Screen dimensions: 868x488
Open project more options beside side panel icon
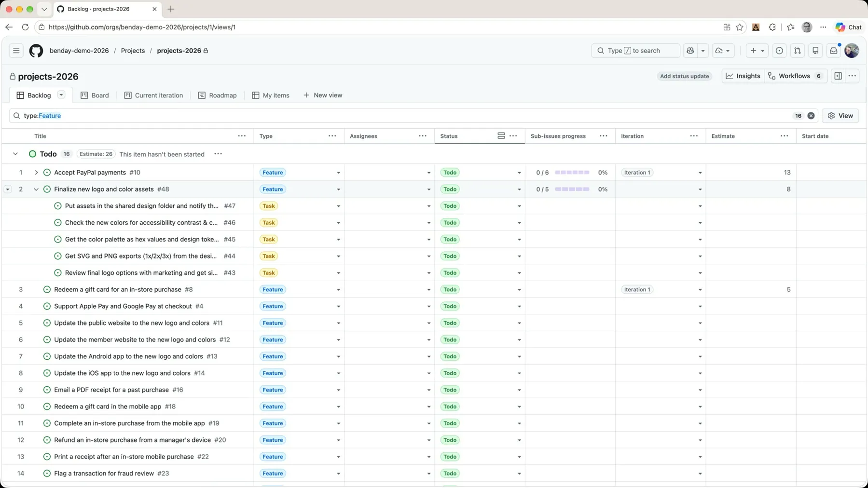coord(853,76)
